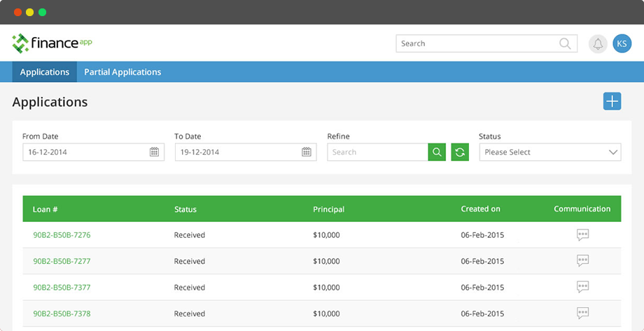Sort by Created on column header
The height and width of the screenshot is (331, 644).
pos(480,209)
